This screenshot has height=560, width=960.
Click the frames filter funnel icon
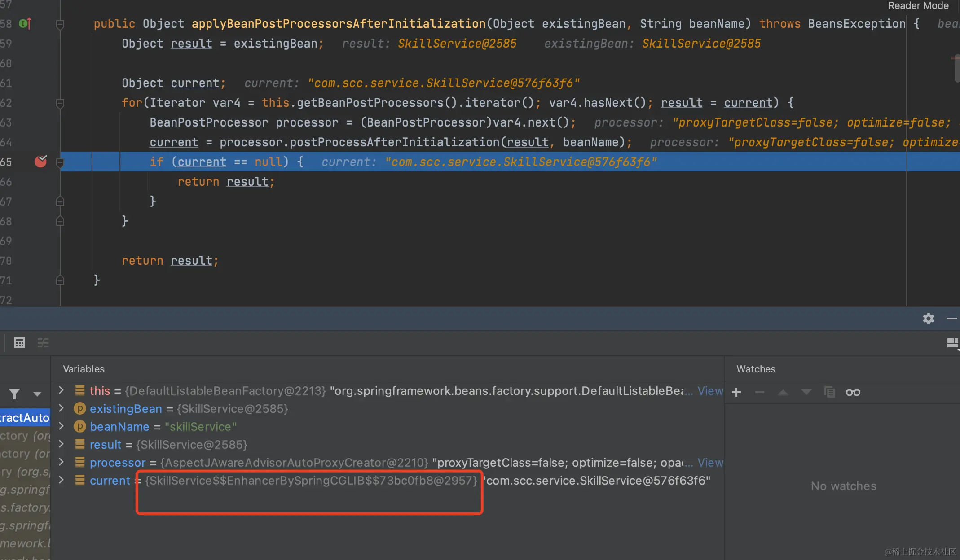[x=14, y=394]
